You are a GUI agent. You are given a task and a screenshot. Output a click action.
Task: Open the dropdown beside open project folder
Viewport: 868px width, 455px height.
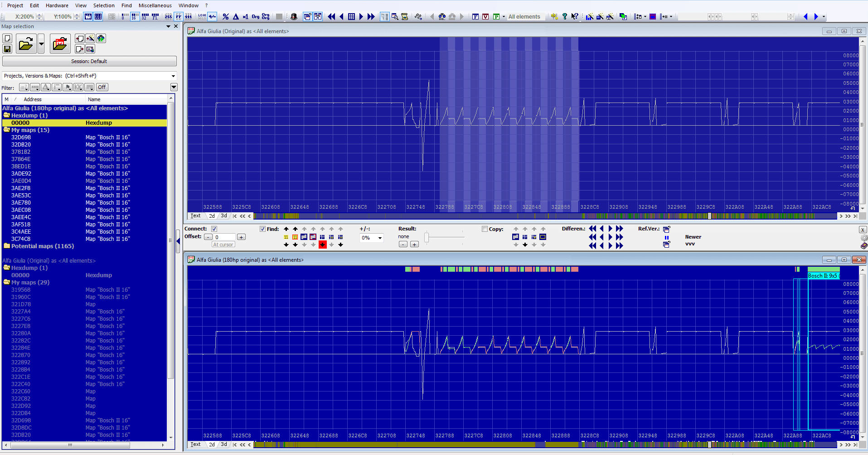(x=41, y=44)
